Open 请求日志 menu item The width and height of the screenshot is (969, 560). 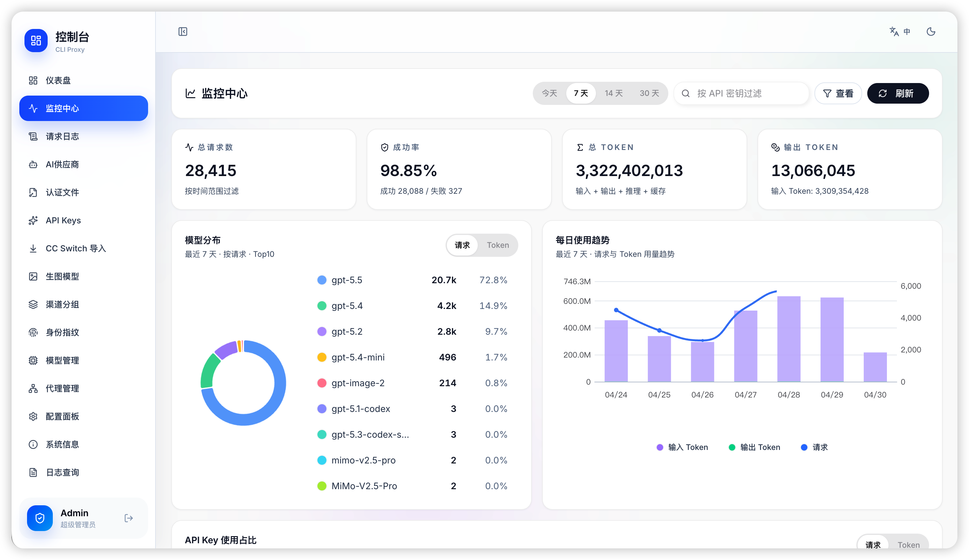click(x=83, y=136)
